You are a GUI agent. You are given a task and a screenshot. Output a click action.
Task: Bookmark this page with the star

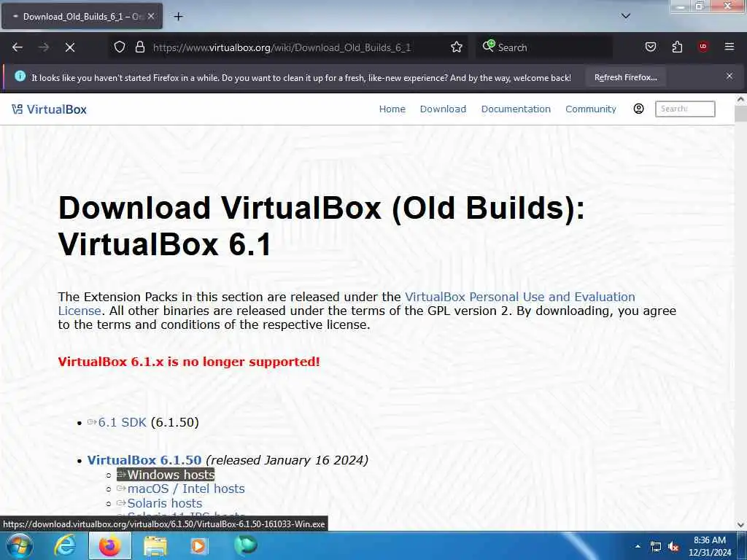[457, 47]
